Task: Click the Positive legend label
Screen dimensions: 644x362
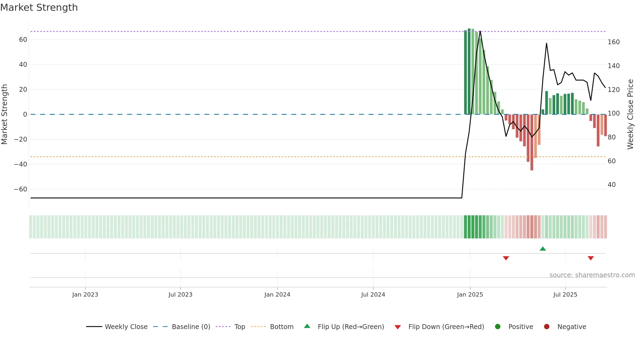Action: click(x=521, y=327)
